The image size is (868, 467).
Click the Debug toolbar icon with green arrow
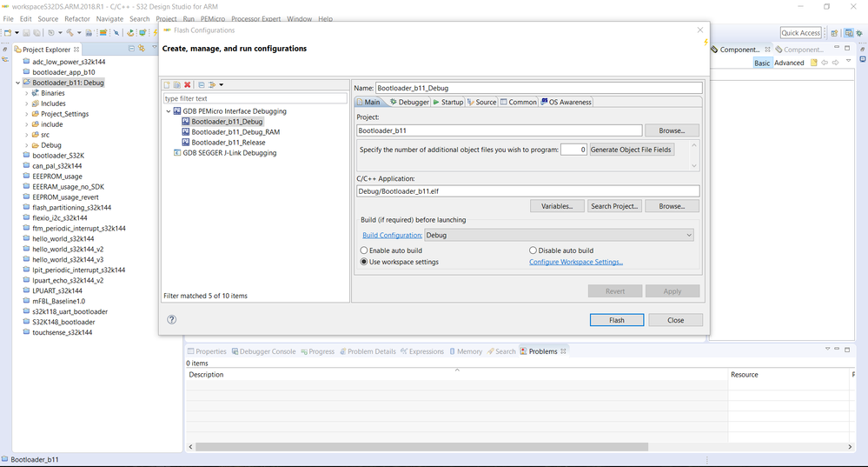click(130, 33)
